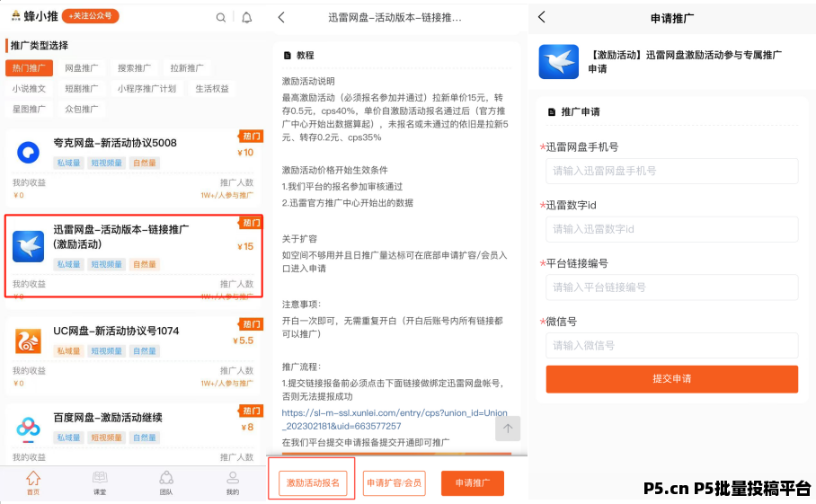Image resolution: width=816 pixels, height=504 pixels.
Task: Tap the 蜂小推 bee logo
Action: [x=16, y=15]
